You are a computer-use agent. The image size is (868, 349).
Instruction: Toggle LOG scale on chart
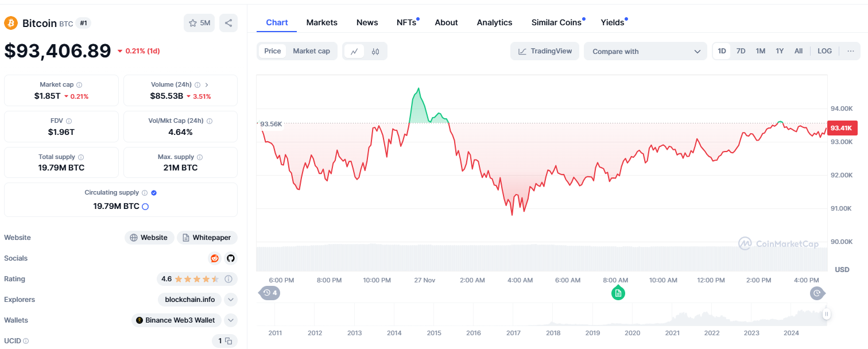[825, 51]
